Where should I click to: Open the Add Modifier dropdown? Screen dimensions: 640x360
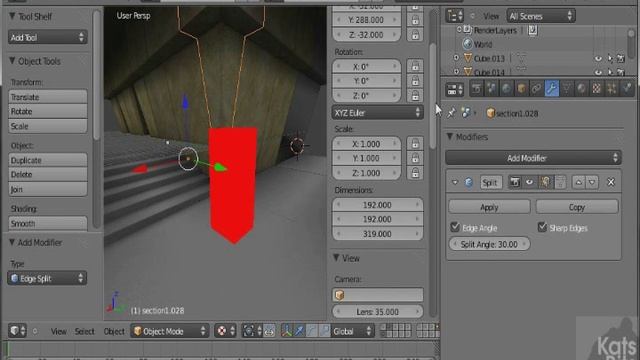pos(533,158)
